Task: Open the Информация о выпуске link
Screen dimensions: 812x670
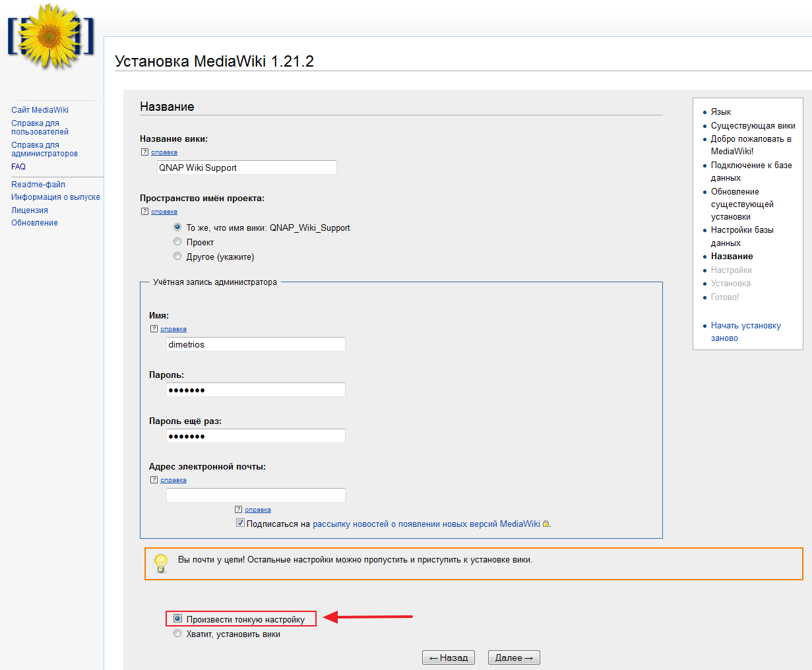Action: [x=55, y=197]
